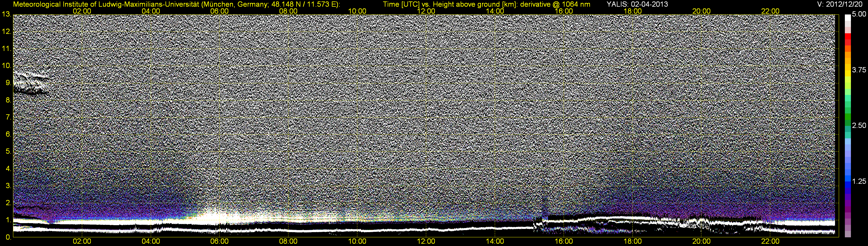Click the 13 km height axis label

[6, 14]
